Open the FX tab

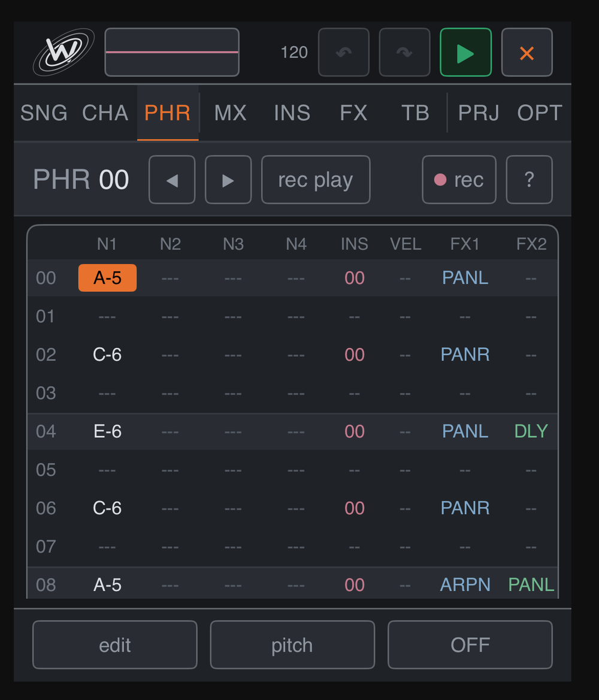(x=353, y=113)
